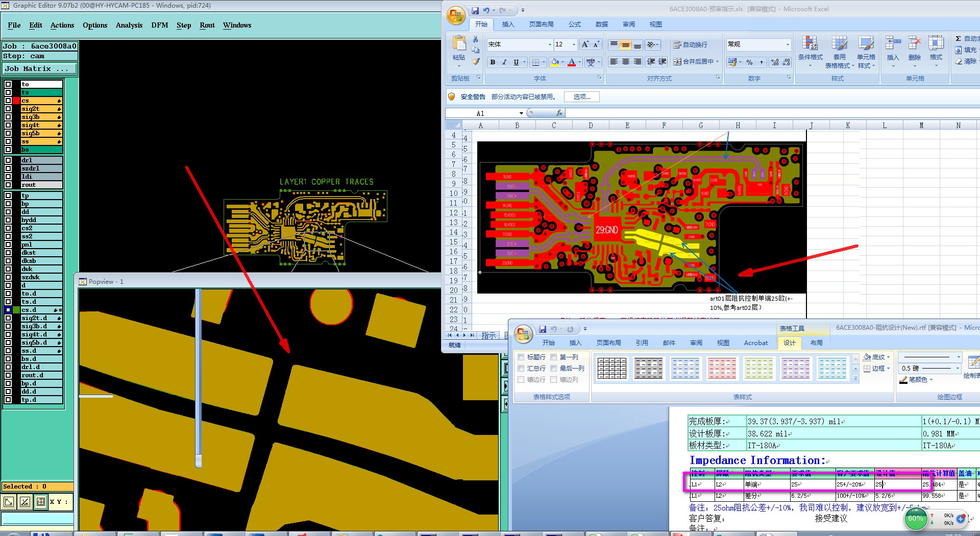
Task: Click the Excel cut scissors icon
Action: (476, 39)
